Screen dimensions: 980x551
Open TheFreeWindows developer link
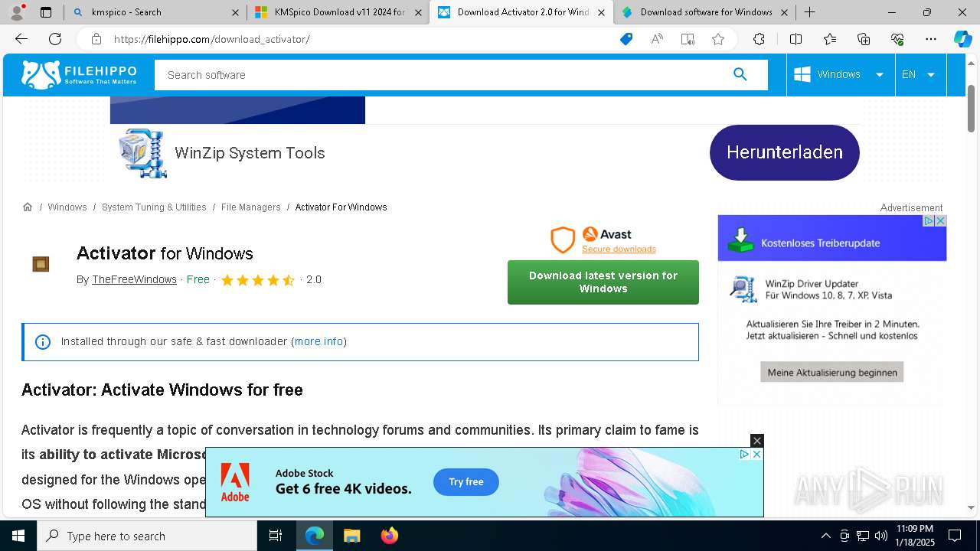pos(134,280)
